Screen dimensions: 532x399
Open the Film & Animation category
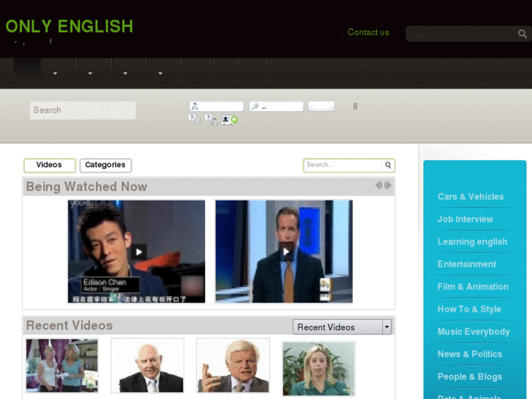click(473, 286)
